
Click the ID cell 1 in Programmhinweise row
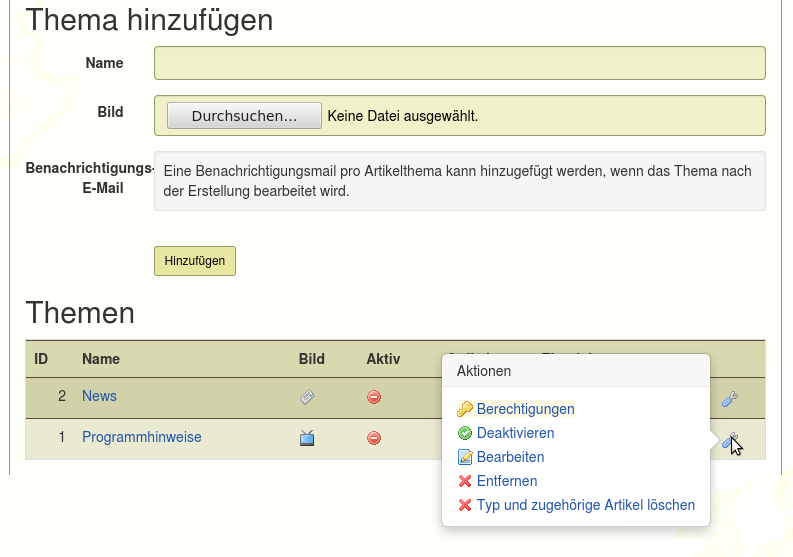(62, 437)
